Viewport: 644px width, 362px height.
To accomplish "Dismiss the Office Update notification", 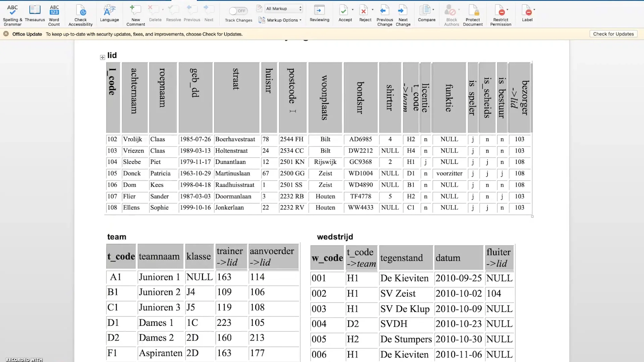I will click(x=6, y=34).
